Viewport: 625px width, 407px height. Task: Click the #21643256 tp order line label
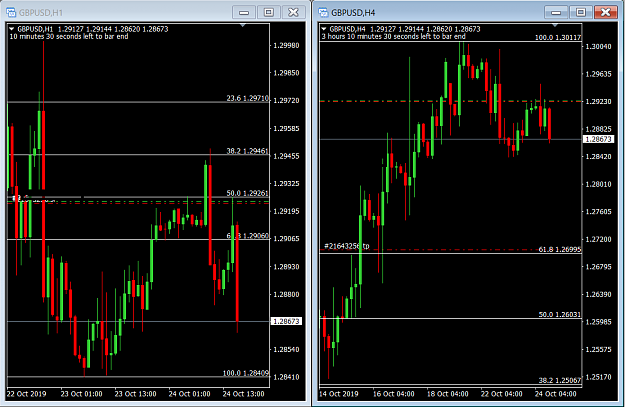tap(347, 246)
